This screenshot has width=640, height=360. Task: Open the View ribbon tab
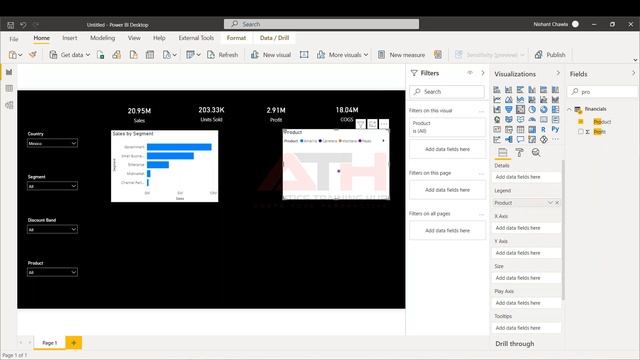point(134,38)
